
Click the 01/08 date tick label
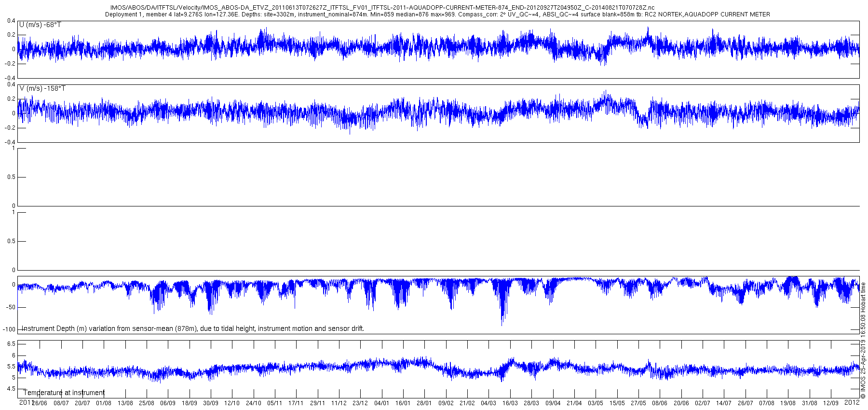104,403
